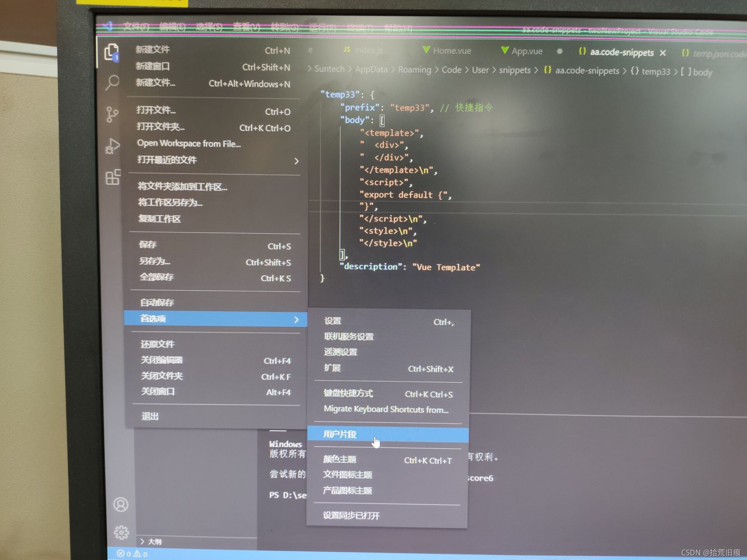Open the temp.json.code-snippets tab
747x560 pixels.
click(714, 54)
